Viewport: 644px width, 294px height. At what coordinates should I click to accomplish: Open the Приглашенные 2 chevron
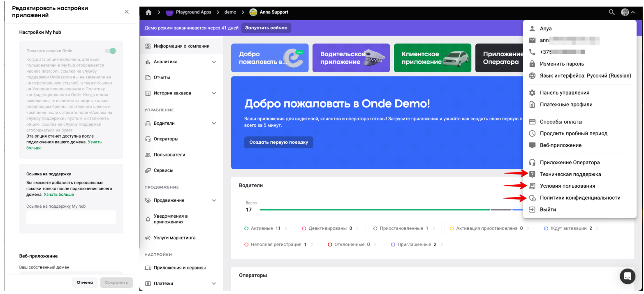(x=442, y=244)
